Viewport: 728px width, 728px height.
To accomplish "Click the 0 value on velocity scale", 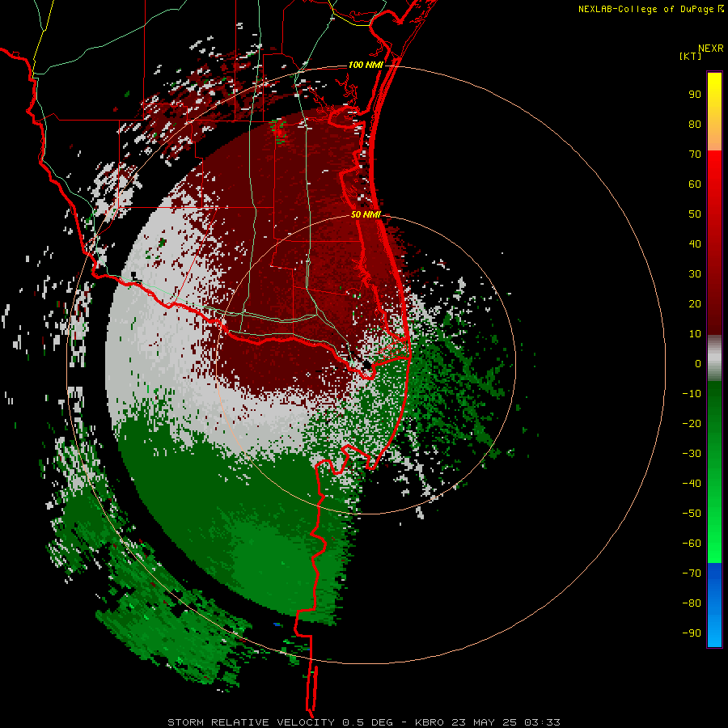I will (698, 364).
